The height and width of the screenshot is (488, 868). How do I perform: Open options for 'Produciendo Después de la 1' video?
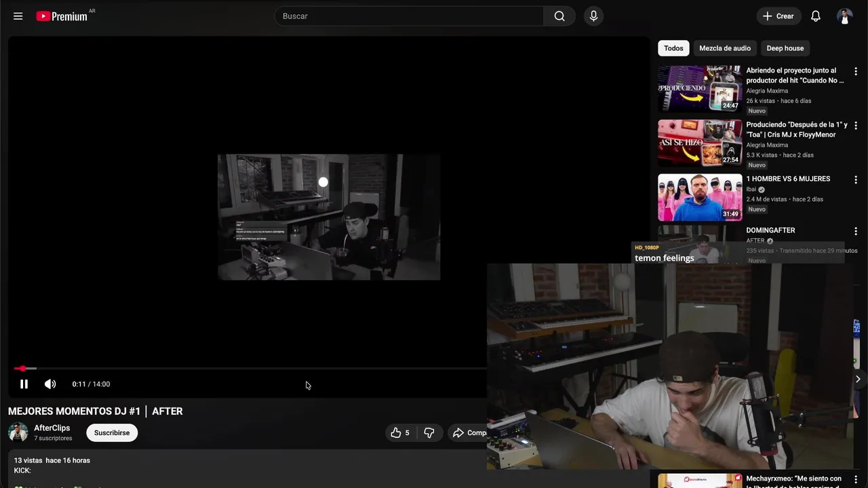click(856, 125)
